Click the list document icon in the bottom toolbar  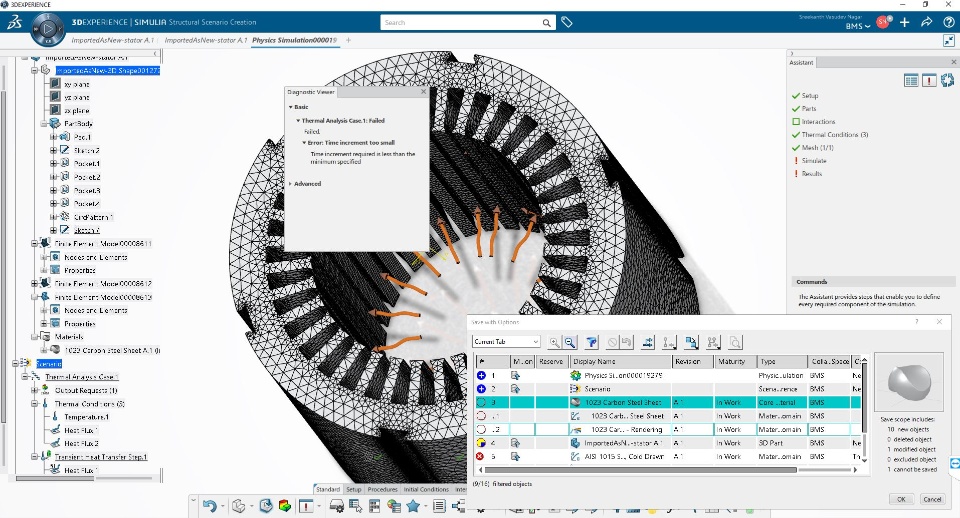pos(439,506)
